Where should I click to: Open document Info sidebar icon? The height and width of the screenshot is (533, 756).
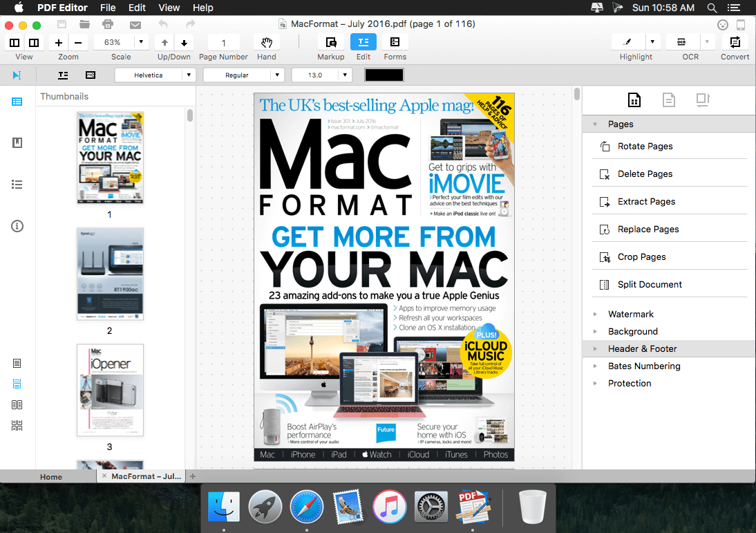(x=17, y=226)
